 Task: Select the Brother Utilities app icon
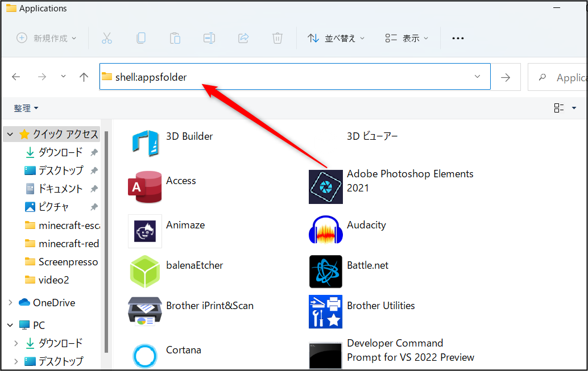325,312
